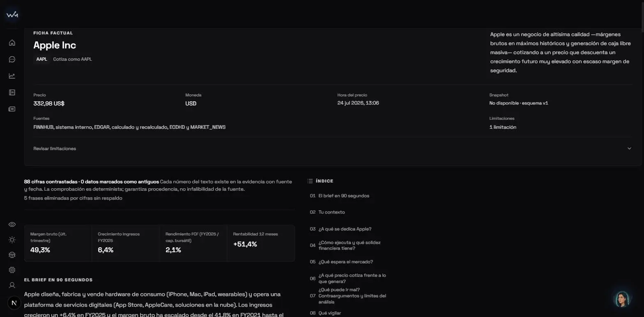Click the timestamp 24 jul 2026, 13:06
644x317 pixels.
[358, 103]
